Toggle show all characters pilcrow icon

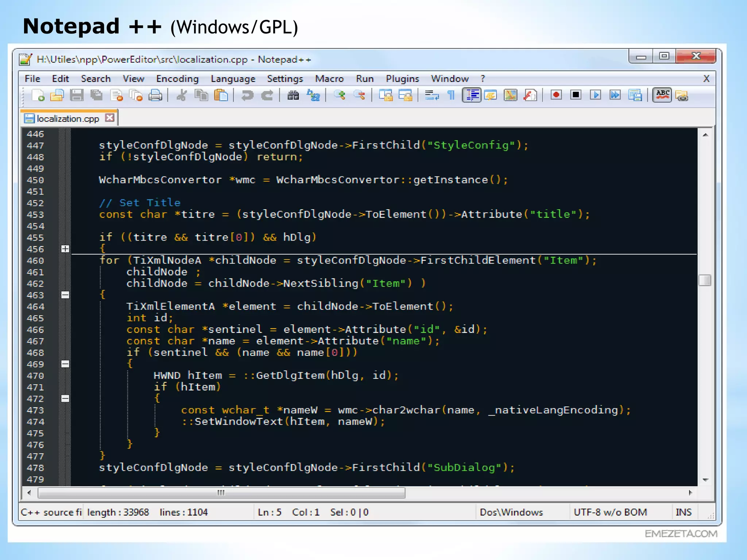(x=452, y=96)
